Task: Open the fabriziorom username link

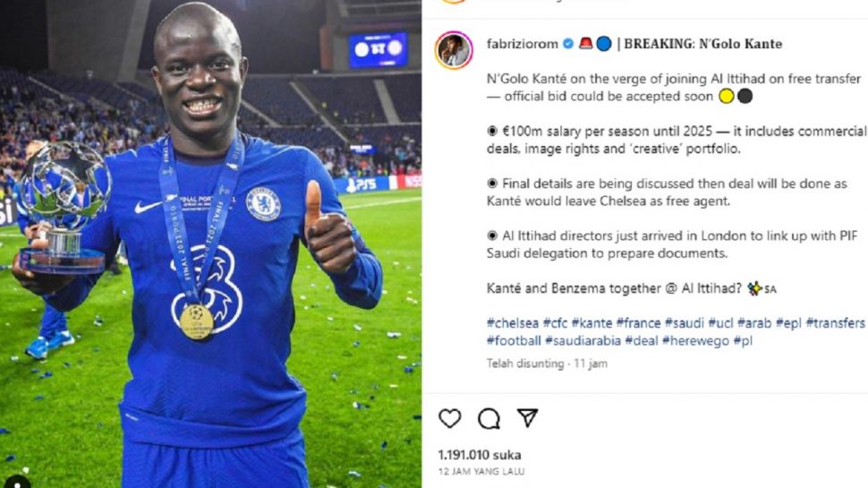Action: [522, 44]
